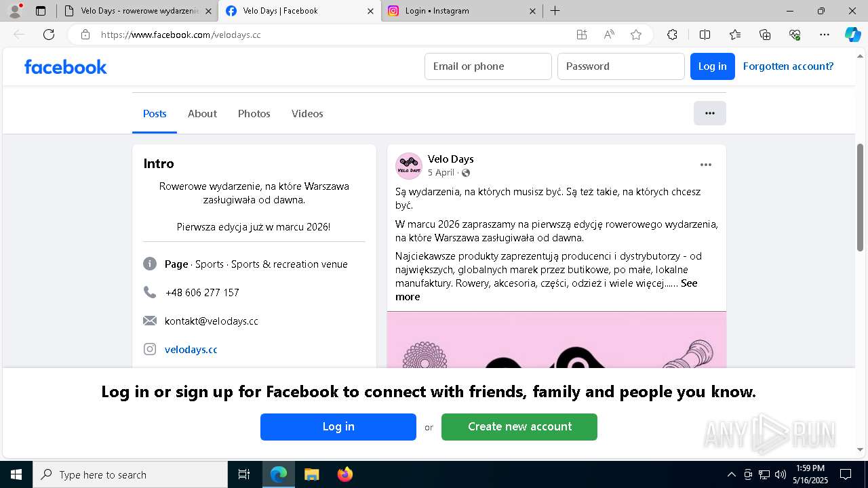Screen dimensions: 868x488
Task: Add this page to favorites star
Action: tap(636, 35)
